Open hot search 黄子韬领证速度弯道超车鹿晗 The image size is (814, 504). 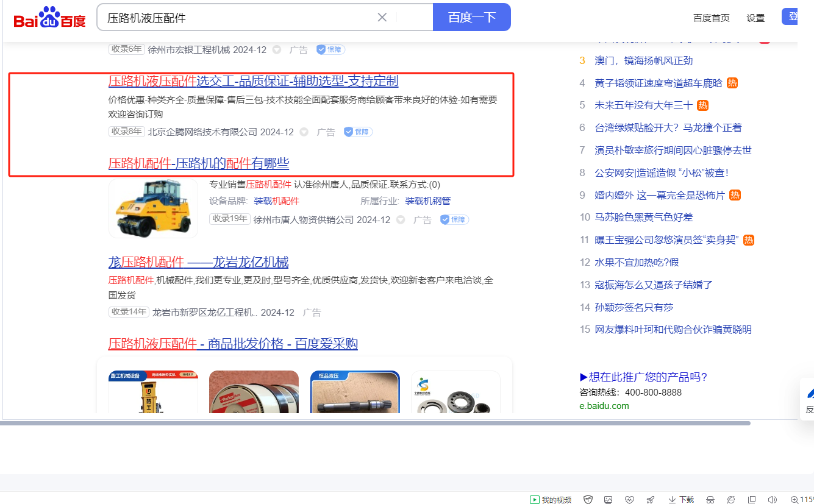pyautogui.click(x=659, y=83)
